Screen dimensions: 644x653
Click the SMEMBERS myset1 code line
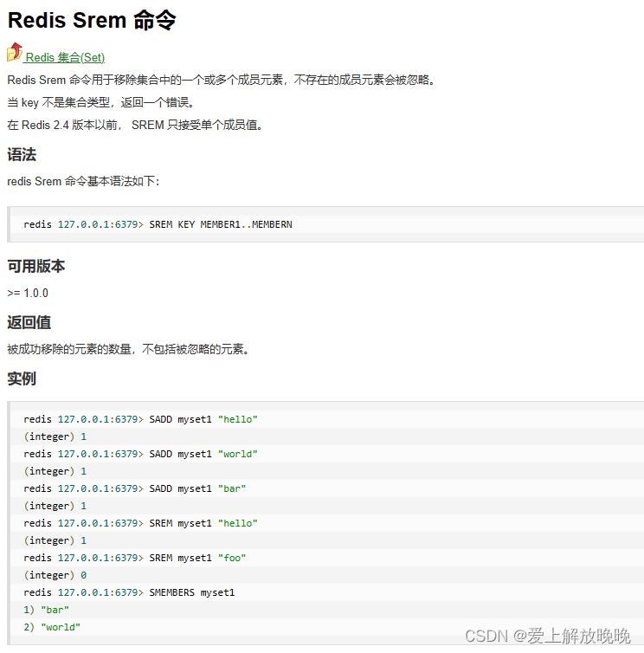click(129, 592)
